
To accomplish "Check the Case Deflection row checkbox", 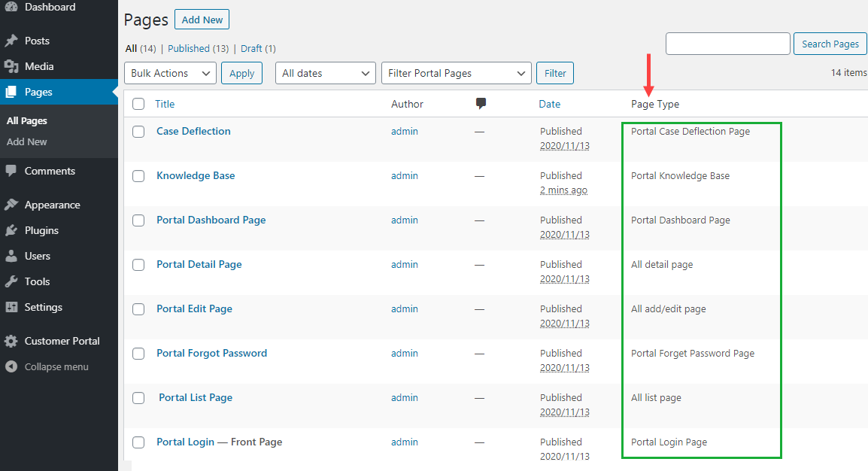I will 138,132.
